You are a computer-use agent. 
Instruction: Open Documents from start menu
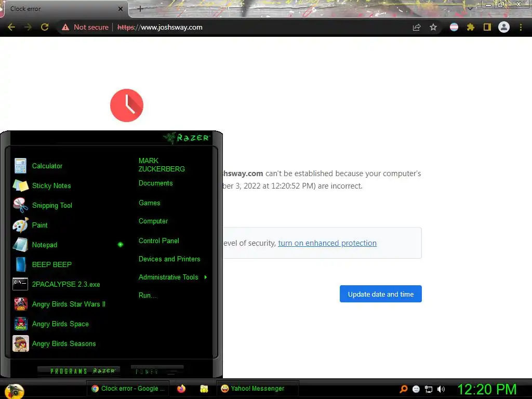(156, 183)
